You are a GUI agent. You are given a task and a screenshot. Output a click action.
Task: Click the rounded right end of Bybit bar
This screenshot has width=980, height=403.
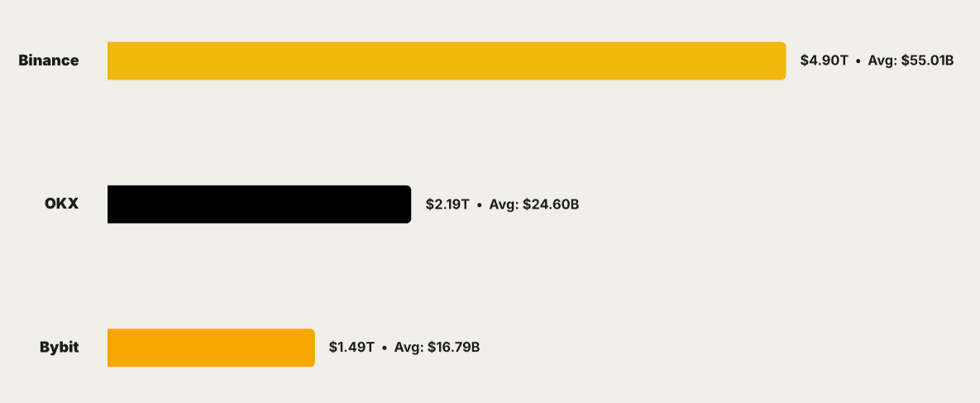pyautogui.click(x=310, y=347)
